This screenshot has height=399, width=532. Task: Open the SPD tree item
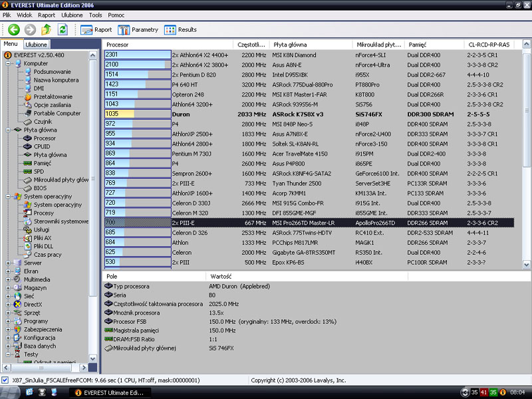click(x=39, y=172)
